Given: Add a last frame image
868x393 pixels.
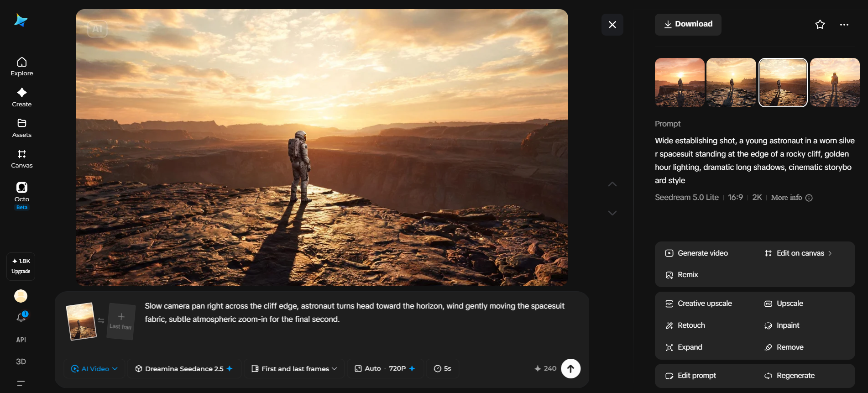Looking at the screenshot, I should tap(121, 321).
